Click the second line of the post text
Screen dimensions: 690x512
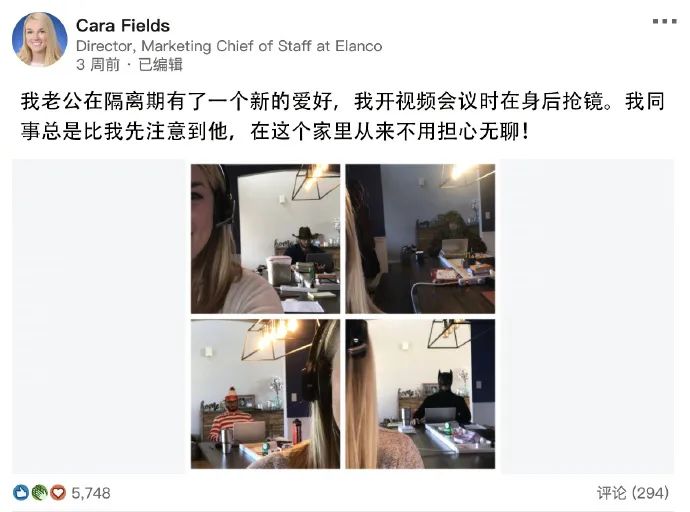coord(275,131)
